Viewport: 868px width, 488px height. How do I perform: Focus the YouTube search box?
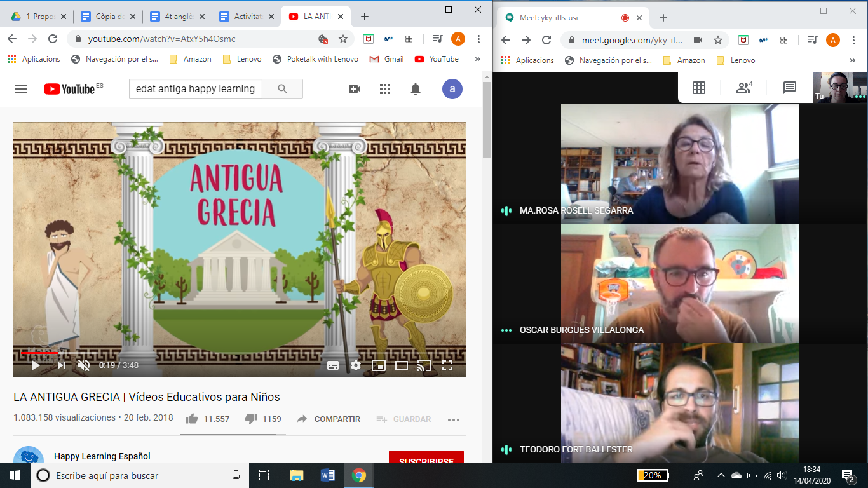coord(196,89)
